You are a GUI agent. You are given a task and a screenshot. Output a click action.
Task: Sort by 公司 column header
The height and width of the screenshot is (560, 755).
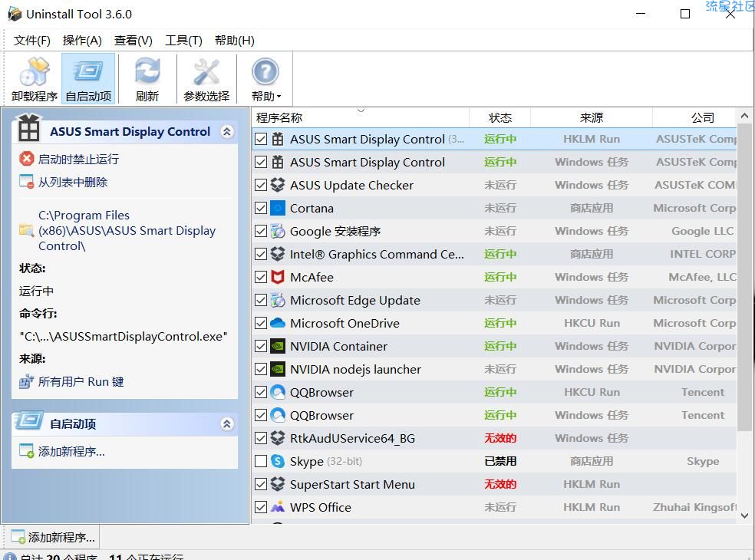coord(694,117)
